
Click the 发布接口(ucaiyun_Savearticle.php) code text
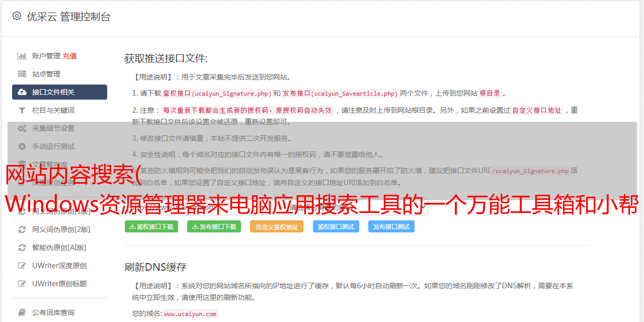tap(340, 93)
